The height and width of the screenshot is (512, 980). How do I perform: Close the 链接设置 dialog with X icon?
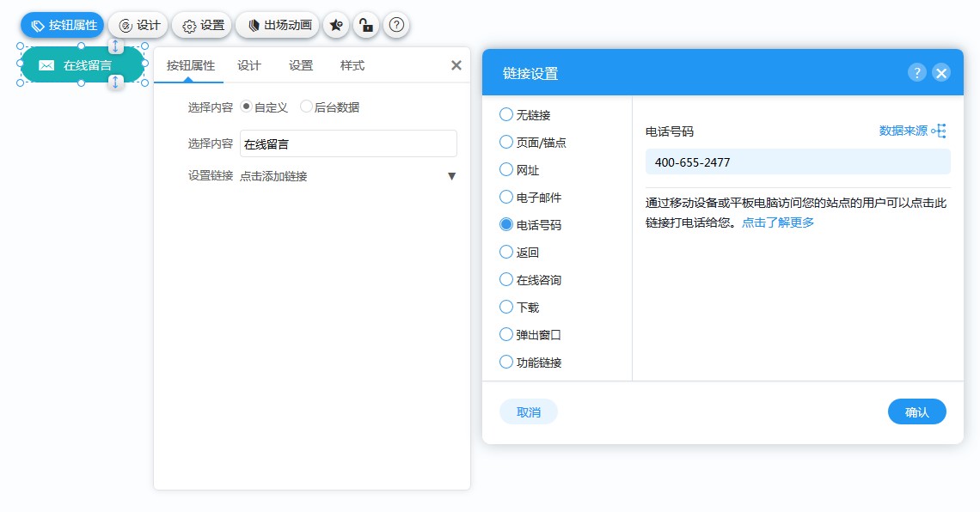click(941, 73)
